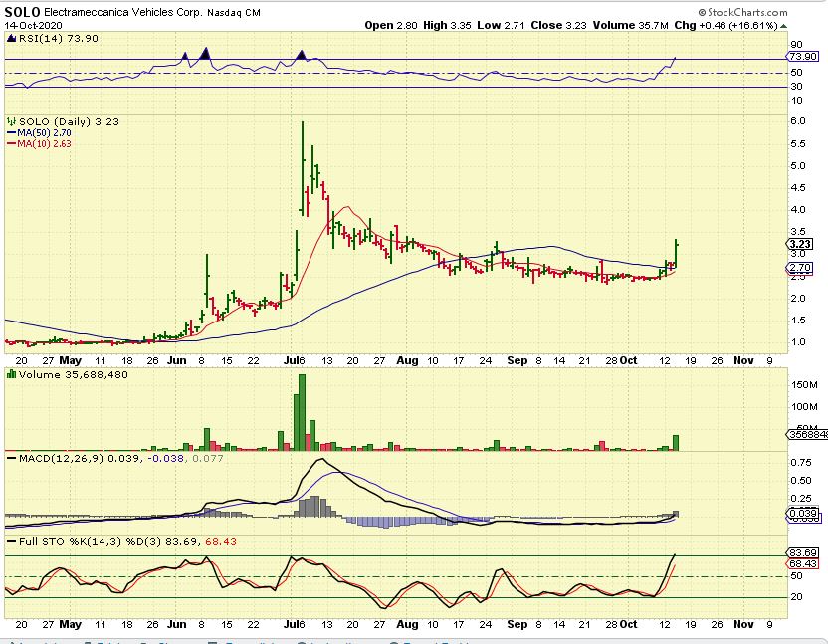Click the SOLO ticker symbol in the header
The image size is (828, 644).
[22, 12]
